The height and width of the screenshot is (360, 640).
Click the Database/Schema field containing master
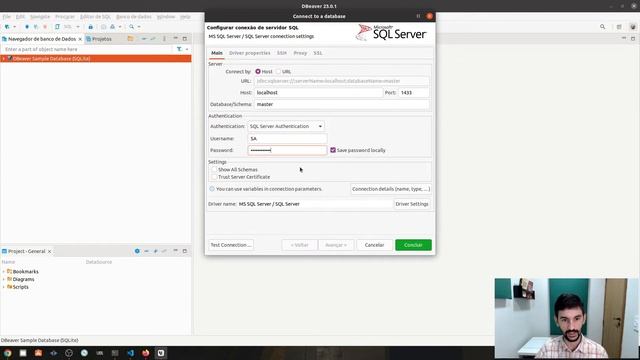[342, 104]
